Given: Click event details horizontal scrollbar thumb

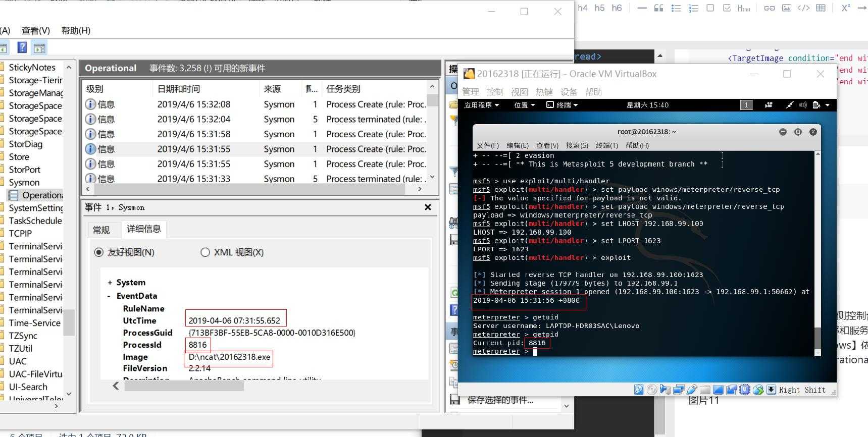Looking at the screenshot, I should [x=184, y=386].
